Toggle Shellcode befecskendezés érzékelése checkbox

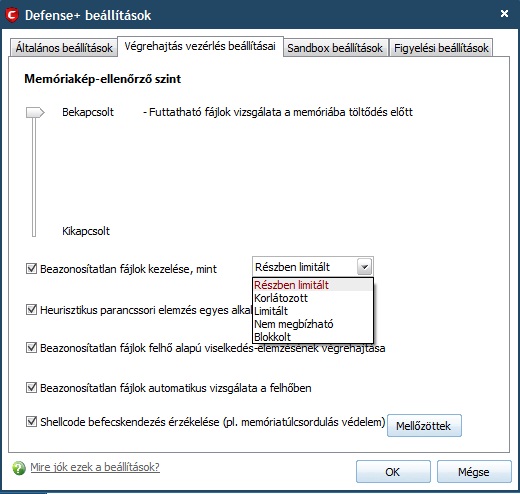point(31,422)
